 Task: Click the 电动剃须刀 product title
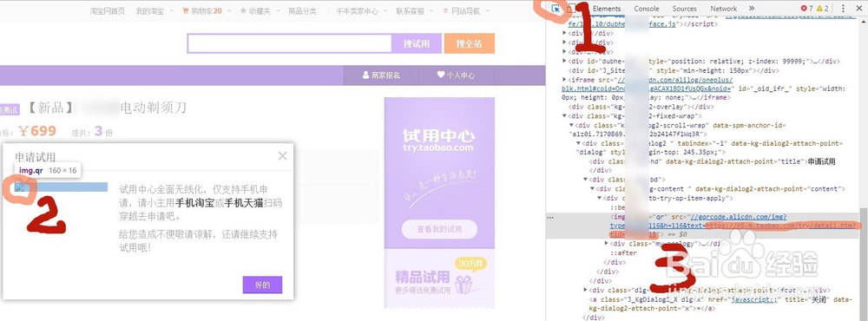tap(154, 107)
